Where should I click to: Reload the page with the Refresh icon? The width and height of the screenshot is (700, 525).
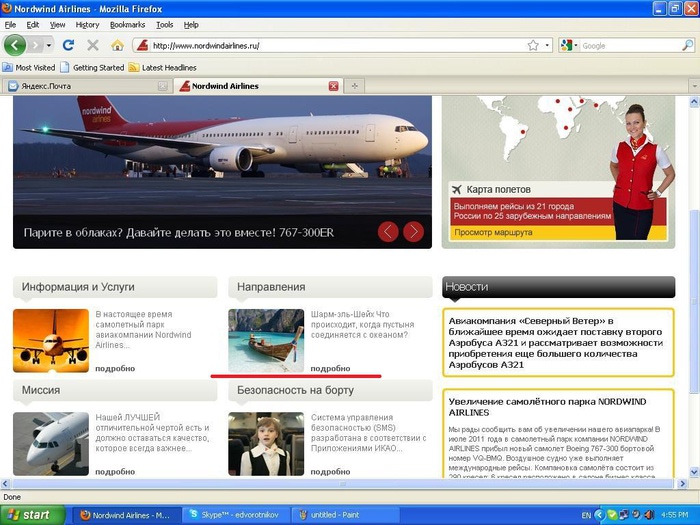coord(68,45)
